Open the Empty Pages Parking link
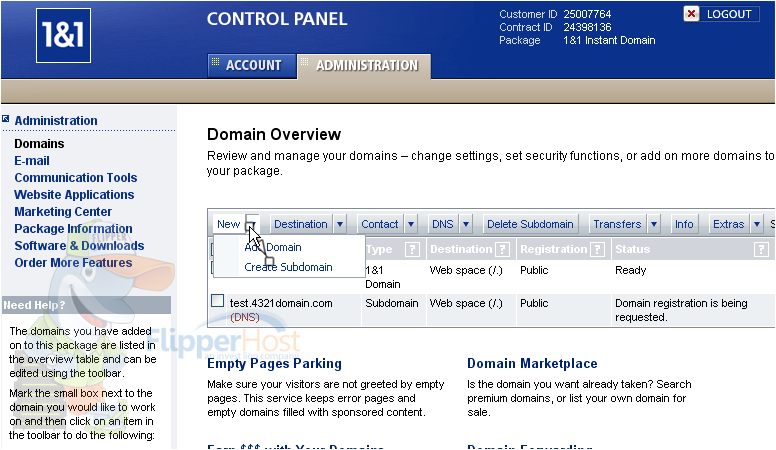This screenshot has height=450, width=776. click(x=274, y=363)
